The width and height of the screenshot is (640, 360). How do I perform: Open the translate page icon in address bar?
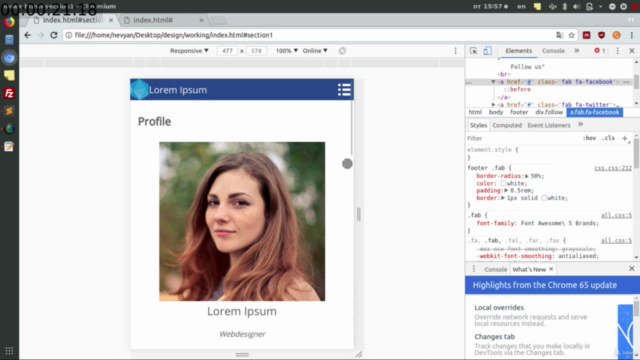click(x=559, y=36)
